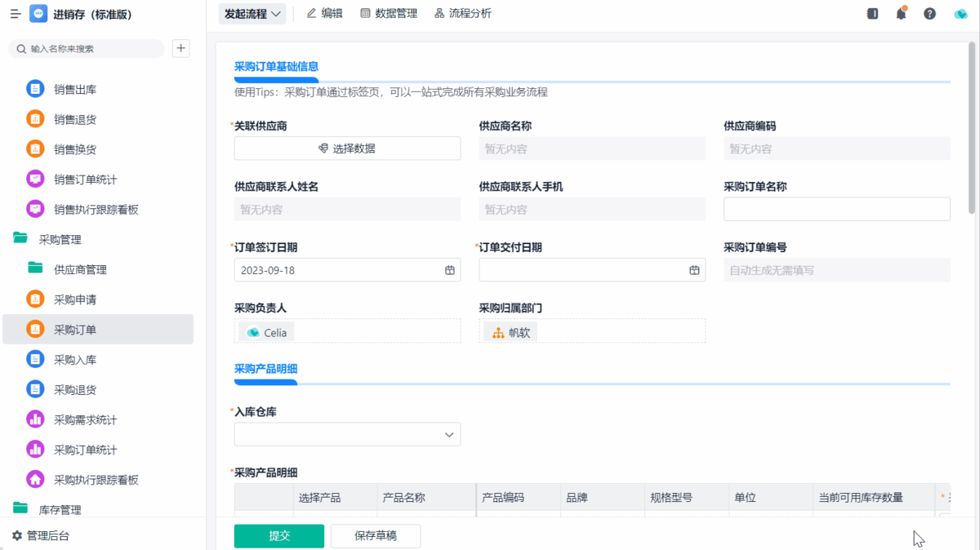This screenshot has height=550, width=980.
Task: Open calendar picker for 订单交付日期
Action: (x=694, y=270)
